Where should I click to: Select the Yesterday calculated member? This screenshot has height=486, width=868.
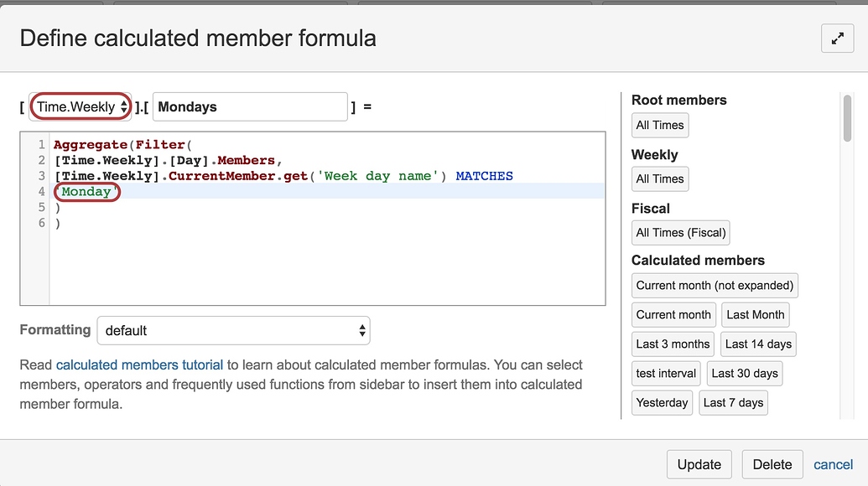click(x=662, y=402)
